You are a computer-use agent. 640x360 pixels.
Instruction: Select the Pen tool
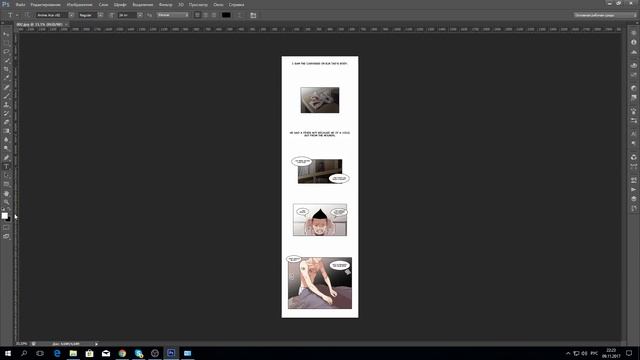click(6, 158)
